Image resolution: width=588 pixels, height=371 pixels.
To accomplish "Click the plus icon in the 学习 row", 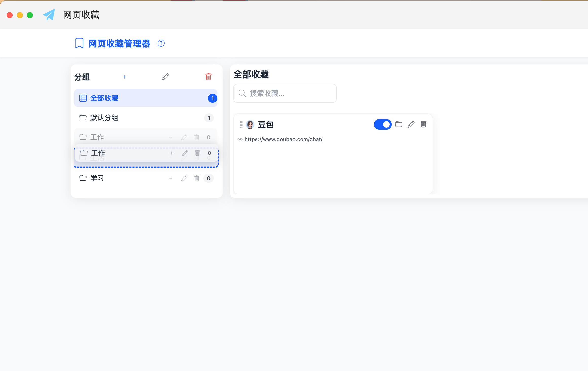I will pos(171,178).
